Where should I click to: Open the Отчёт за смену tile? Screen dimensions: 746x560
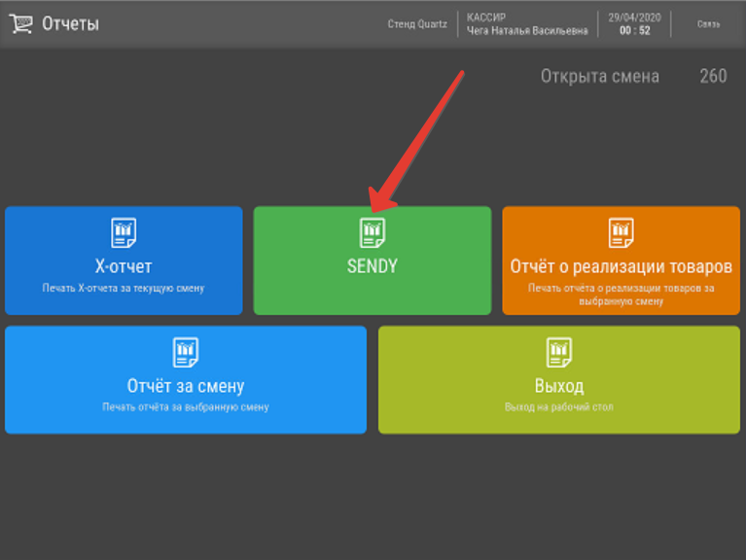(x=186, y=379)
